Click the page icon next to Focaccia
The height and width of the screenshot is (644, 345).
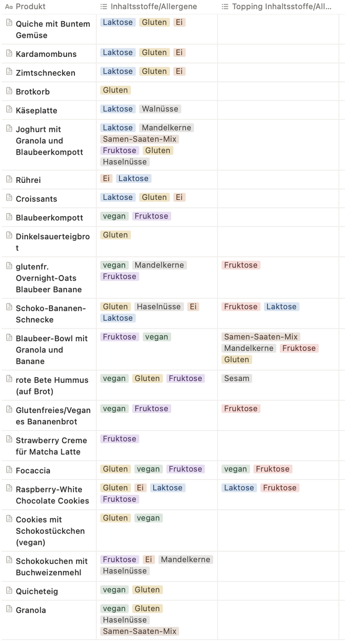[9, 470]
